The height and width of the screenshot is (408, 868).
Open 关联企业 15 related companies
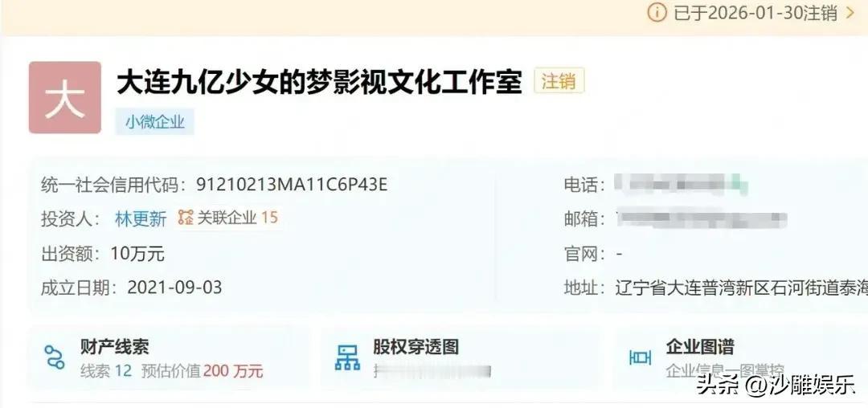[227, 218]
